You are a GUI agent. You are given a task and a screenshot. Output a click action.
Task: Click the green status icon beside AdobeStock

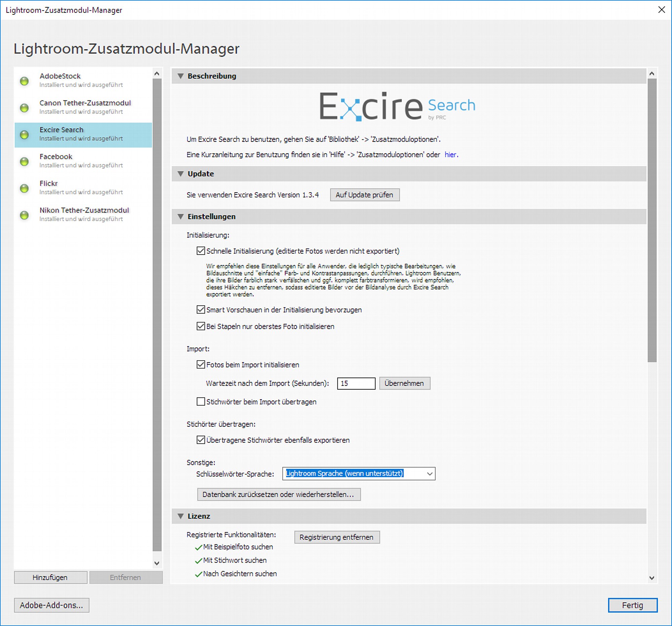pos(24,81)
